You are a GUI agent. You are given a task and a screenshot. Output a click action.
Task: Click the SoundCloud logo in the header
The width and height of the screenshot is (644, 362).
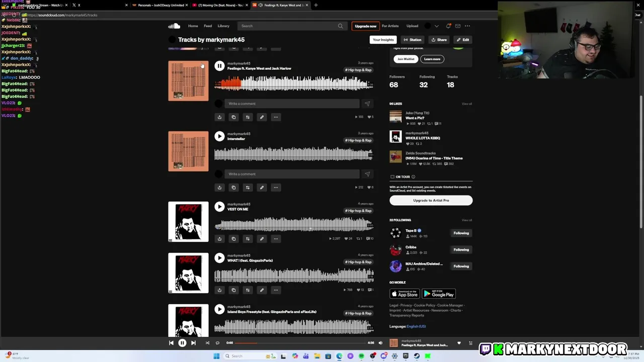(x=174, y=26)
